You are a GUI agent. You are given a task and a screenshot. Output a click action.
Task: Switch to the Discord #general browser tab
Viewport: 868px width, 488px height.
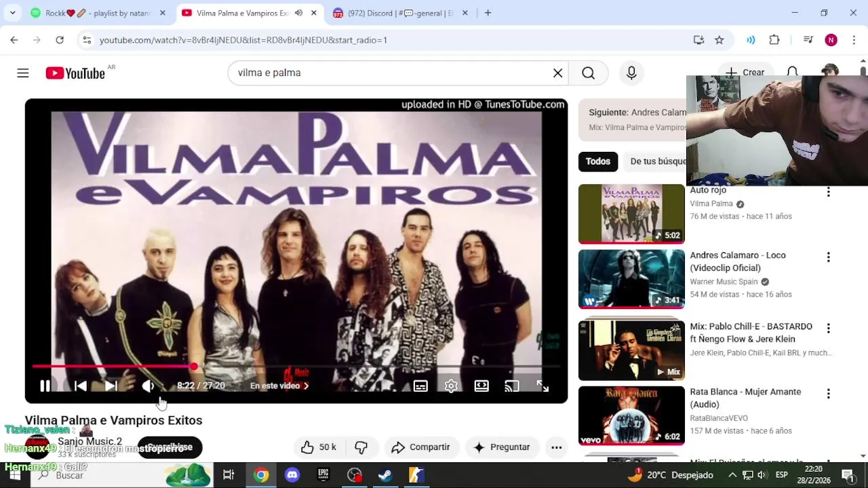pyautogui.click(x=399, y=13)
